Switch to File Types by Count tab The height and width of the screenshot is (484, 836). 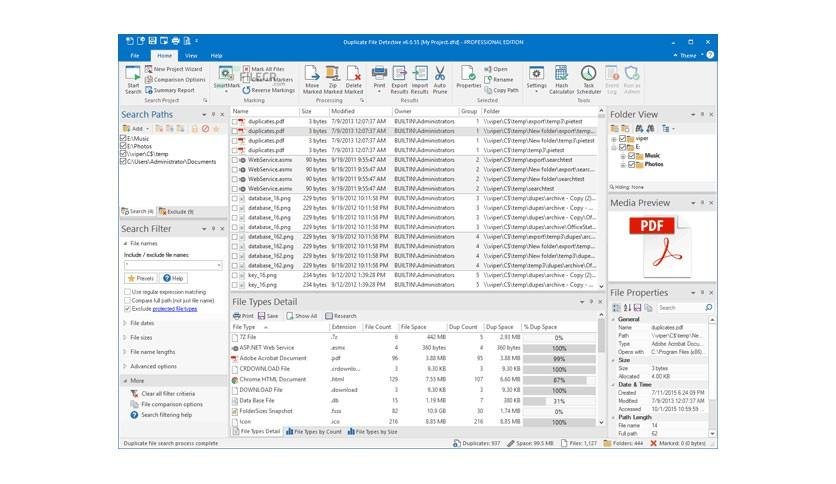point(314,432)
